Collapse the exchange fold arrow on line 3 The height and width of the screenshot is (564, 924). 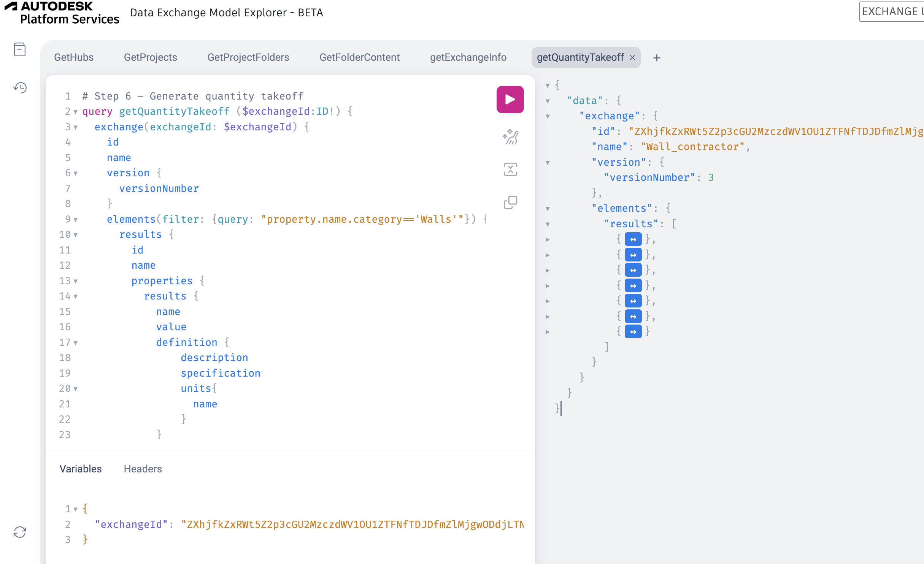coord(76,127)
